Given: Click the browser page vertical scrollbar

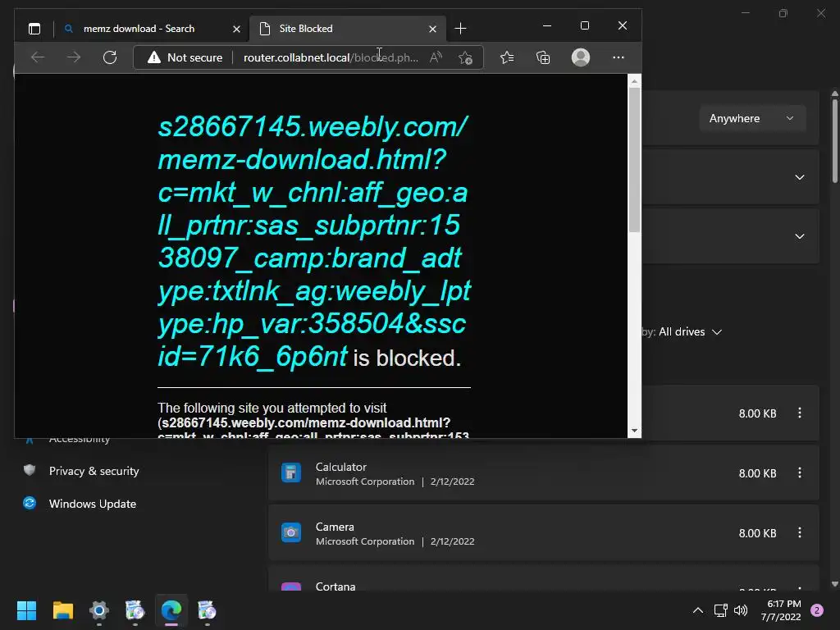Looking at the screenshot, I should (x=634, y=160).
